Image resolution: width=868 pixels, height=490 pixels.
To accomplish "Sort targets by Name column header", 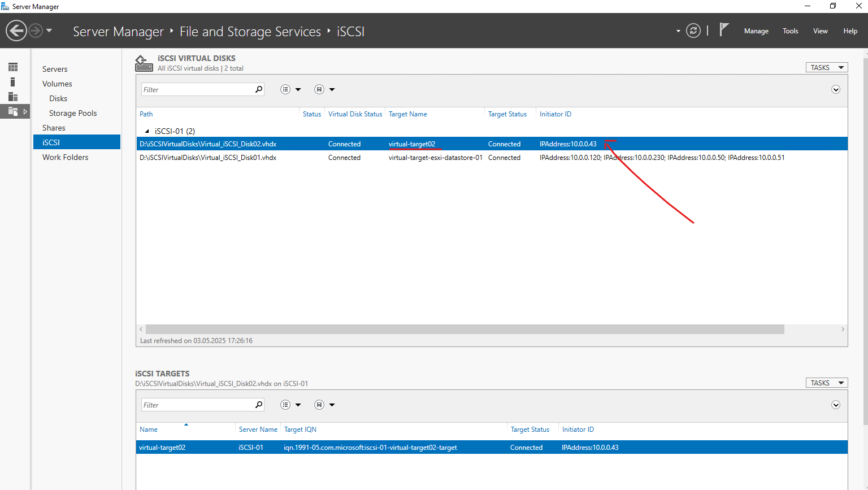I will click(149, 430).
